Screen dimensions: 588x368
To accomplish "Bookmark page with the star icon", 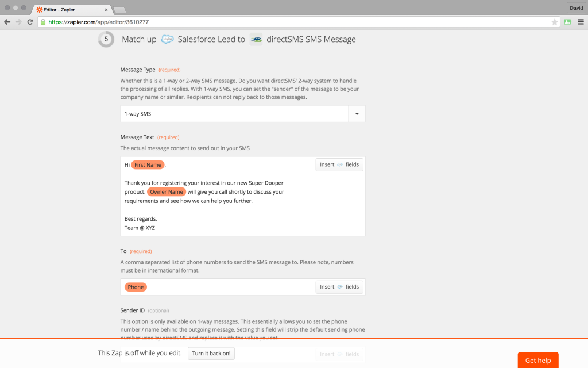I will [x=554, y=22].
